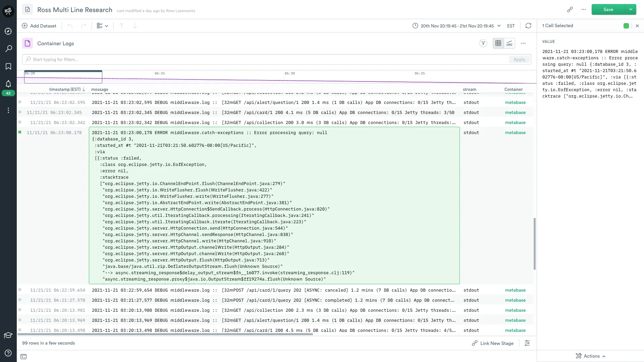The width and height of the screenshot is (644, 362).
Task: Open the Explore compass icon in sidebar
Action: (x=8, y=31)
